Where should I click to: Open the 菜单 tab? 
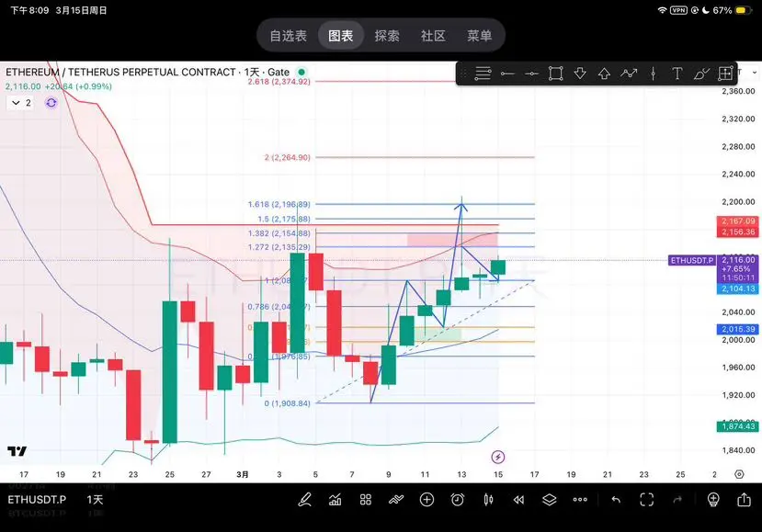coord(479,36)
